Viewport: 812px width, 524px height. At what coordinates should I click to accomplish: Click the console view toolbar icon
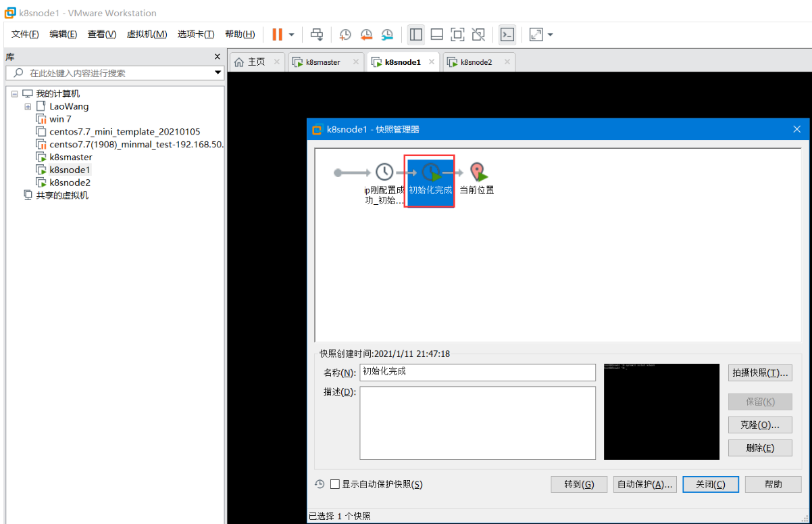pos(507,34)
